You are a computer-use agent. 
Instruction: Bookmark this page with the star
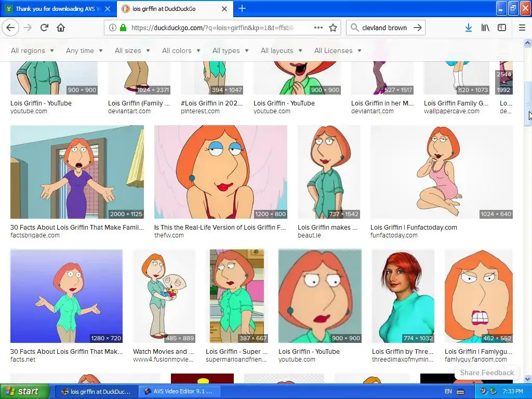point(333,28)
